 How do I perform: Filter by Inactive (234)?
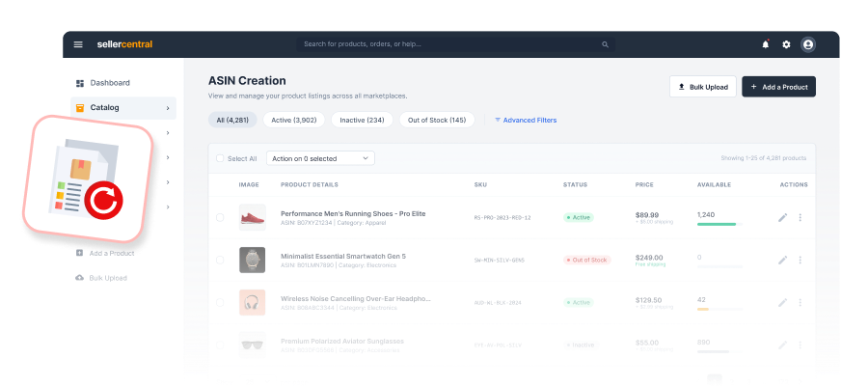(x=362, y=121)
